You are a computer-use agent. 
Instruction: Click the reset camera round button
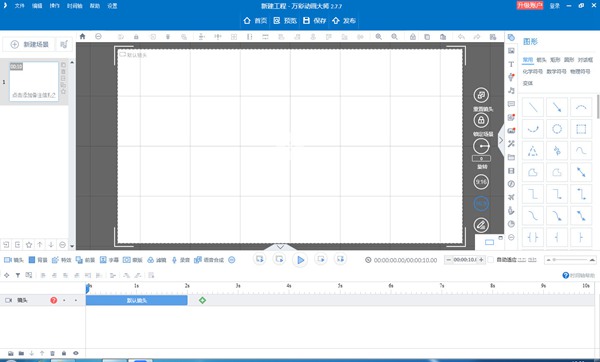pyautogui.click(x=481, y=95)
